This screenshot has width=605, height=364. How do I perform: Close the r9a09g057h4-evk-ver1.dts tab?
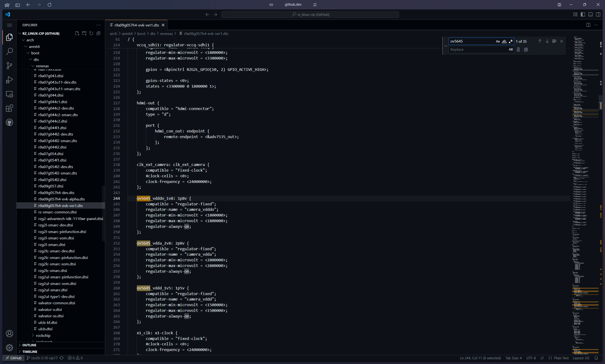(163, 25)
